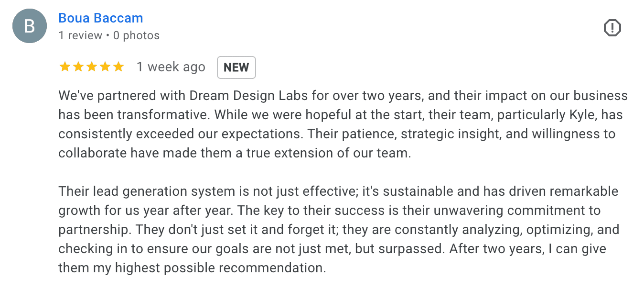The image size is (644, 290).
Task: Open Boua Baccam's profile link
Action: (x=100, y=18)
